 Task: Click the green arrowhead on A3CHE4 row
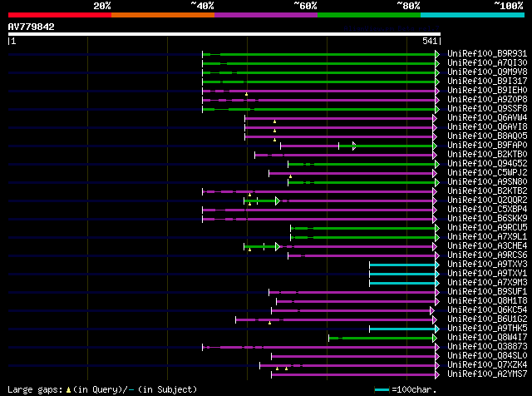click(x=277, y=247)
